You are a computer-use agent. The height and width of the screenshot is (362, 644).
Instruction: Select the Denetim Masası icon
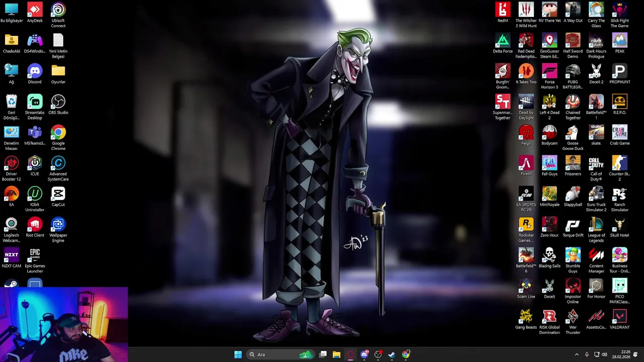click(x=11, y=138)
